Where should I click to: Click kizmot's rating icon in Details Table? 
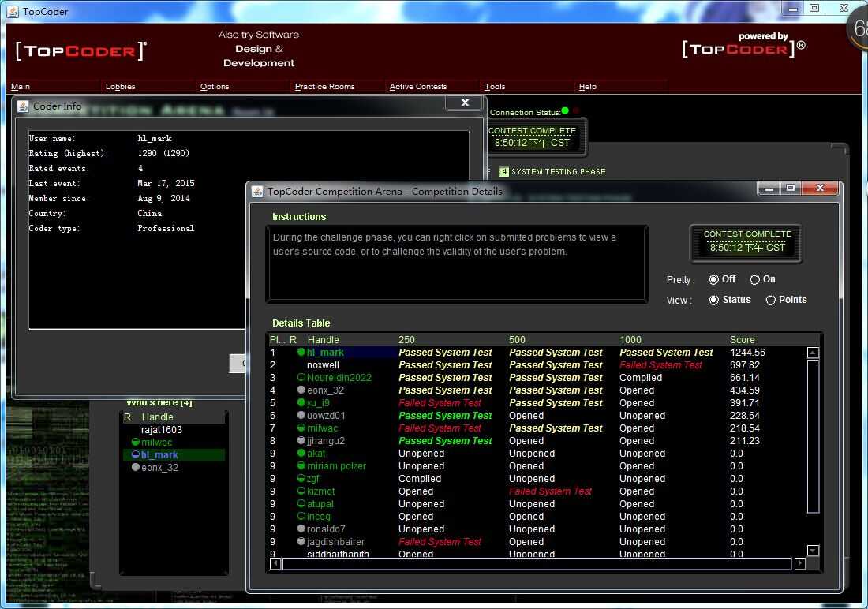pyautogui.click(x=301, y=491)
